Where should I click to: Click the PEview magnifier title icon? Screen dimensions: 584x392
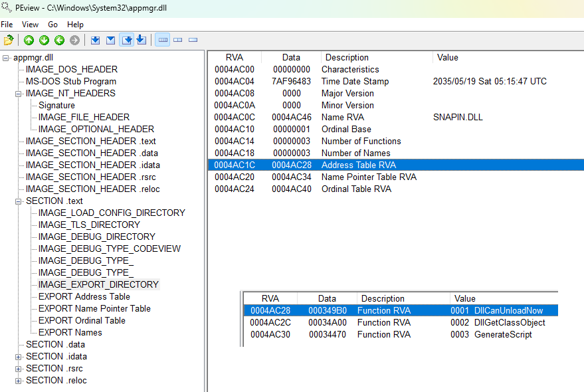pyautogui.click(x=7, y=7)
